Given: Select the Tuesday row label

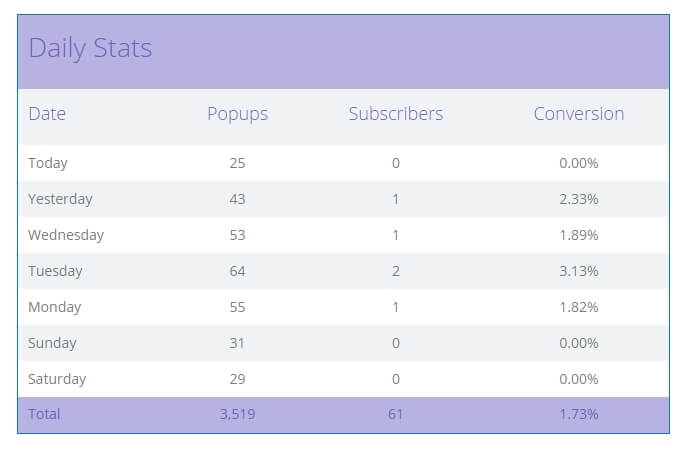Looking at the screenshot, I should click(55, 271).
